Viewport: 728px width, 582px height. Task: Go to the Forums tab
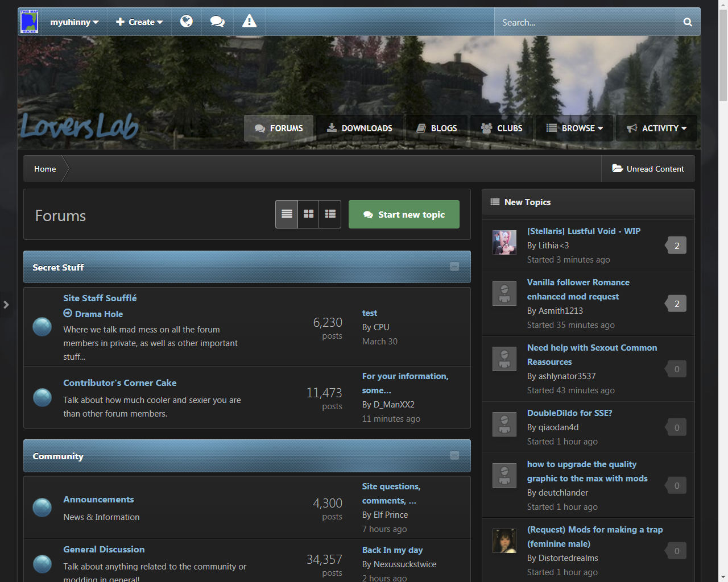tap(279, 128)
